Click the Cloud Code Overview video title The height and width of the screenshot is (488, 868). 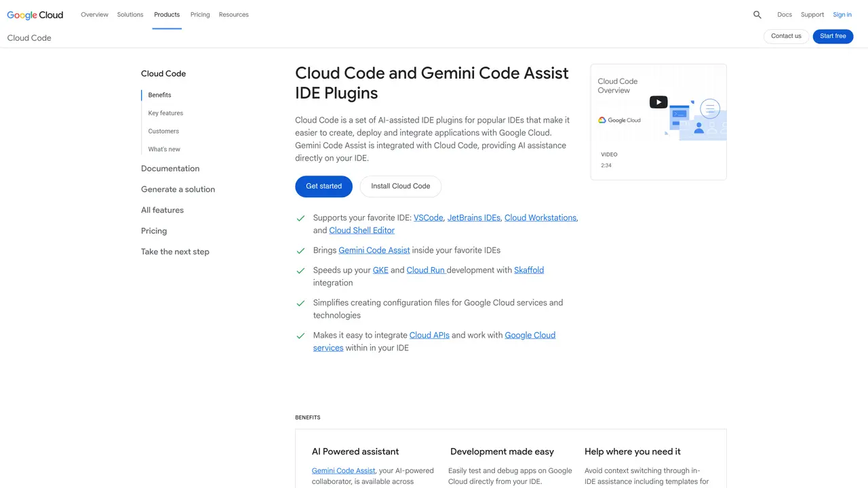pyautogui.click(x=618, y=85)
